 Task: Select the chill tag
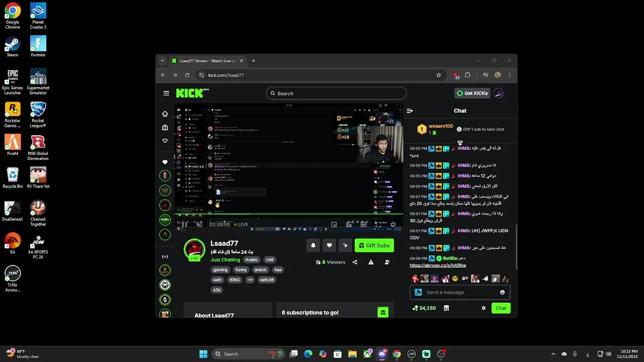click(270, 260)
